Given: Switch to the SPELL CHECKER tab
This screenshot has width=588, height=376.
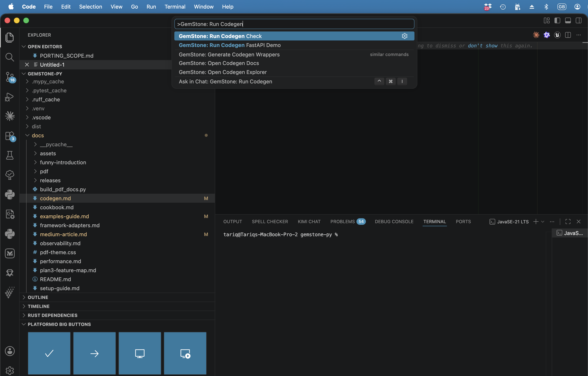Looking at the screenshot, I should point(270,222).
